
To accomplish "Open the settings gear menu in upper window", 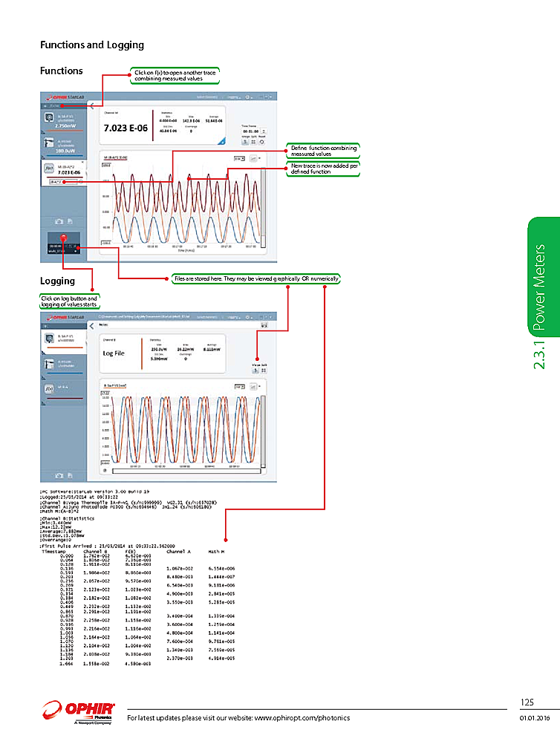I will point(249,97).
